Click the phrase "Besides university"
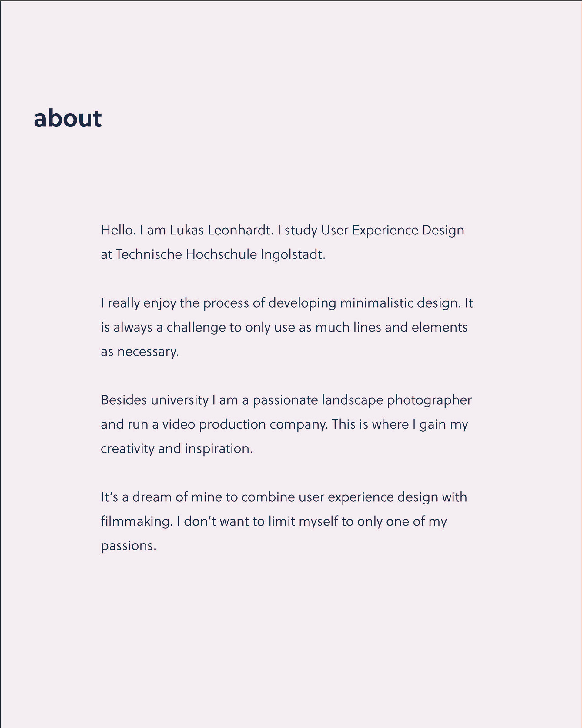The image size is (582, 728). [x=155, y=400]
